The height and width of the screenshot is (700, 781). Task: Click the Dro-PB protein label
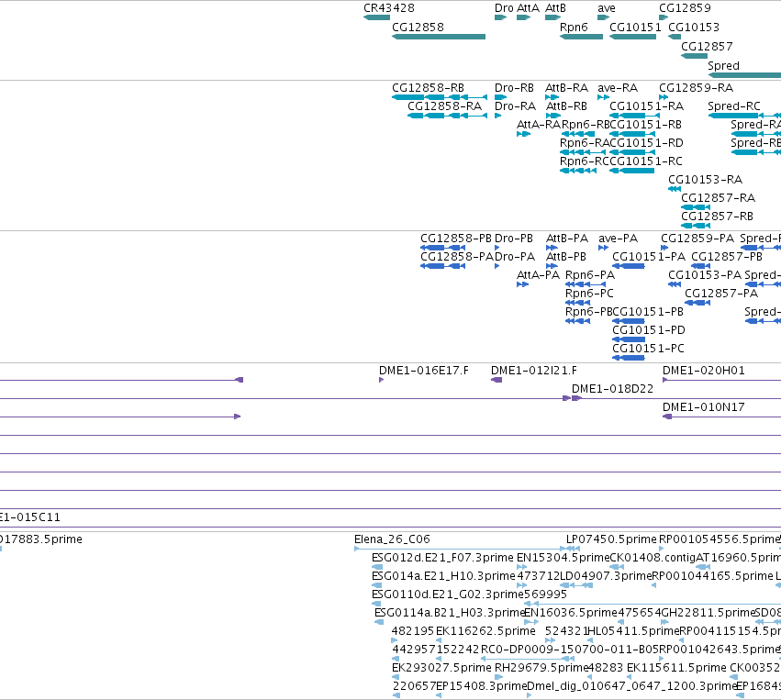514,239
